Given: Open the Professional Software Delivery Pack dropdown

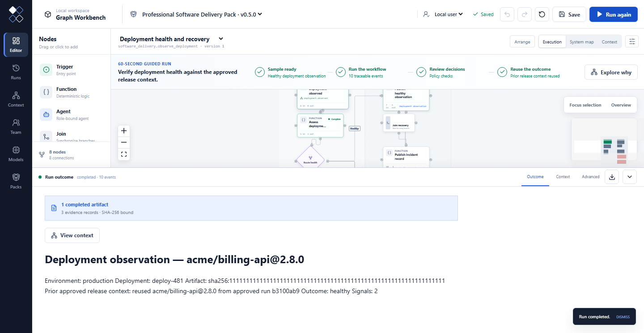Looking at the screenshot, I should 196,14.
